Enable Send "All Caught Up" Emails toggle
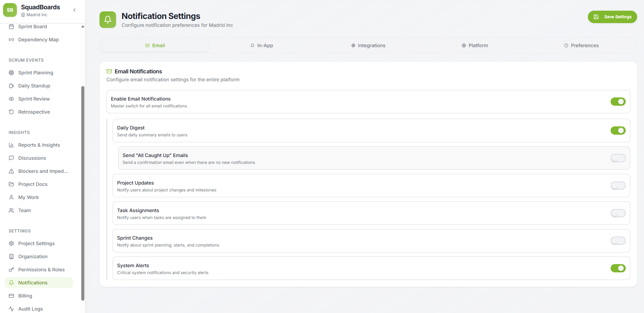Screen dimensions: 644x313 click(x=618, y=158)
